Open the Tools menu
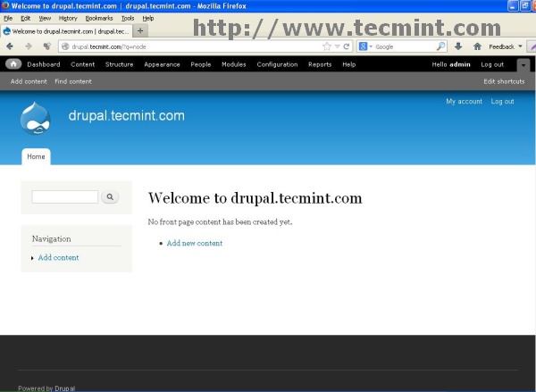The height and width of the screenshot is (392, 536). click(128, 18)
